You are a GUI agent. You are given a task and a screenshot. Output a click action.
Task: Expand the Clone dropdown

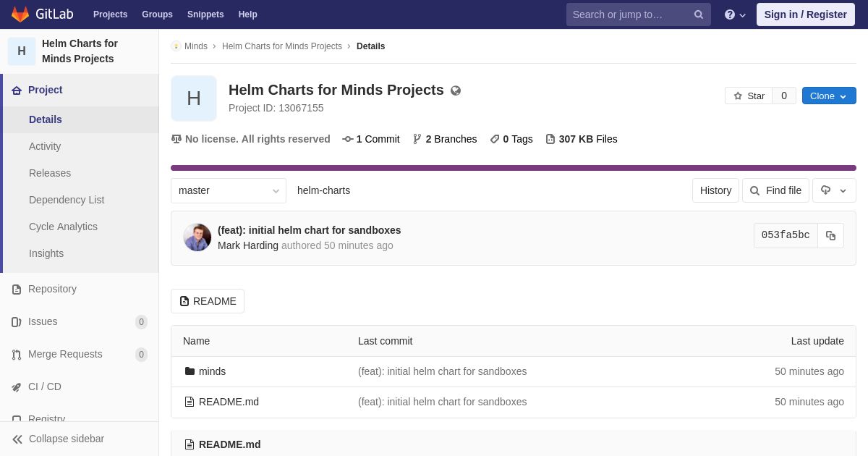tap(829, 96)
